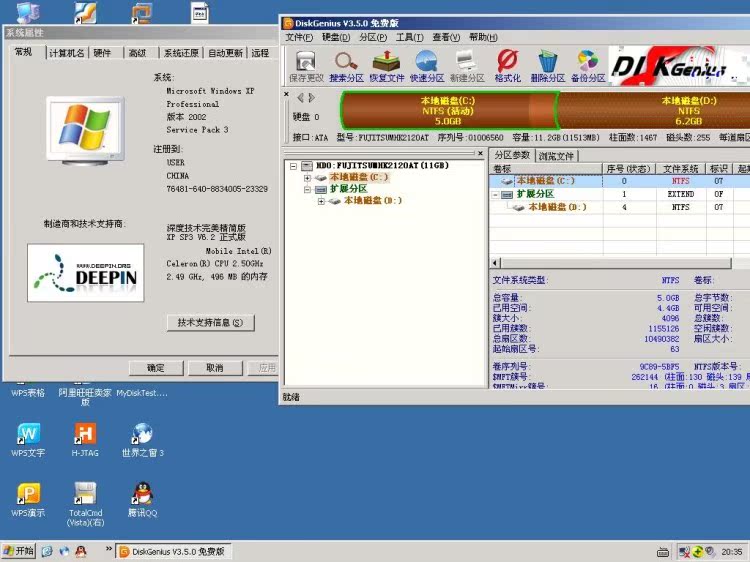This screenshot has height=562, width=750.
Task: Click the 序号(状态) column header
Action: point(629,169)
